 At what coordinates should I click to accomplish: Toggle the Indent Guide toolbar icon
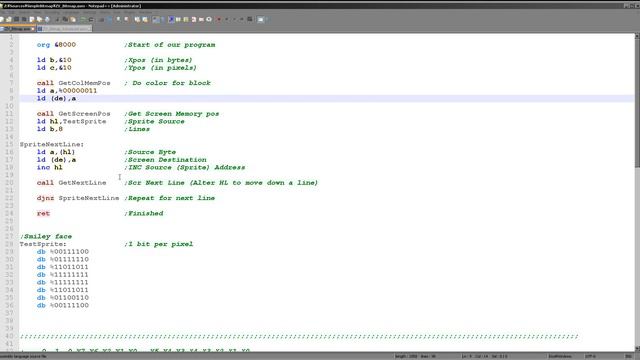click(171, 19)
